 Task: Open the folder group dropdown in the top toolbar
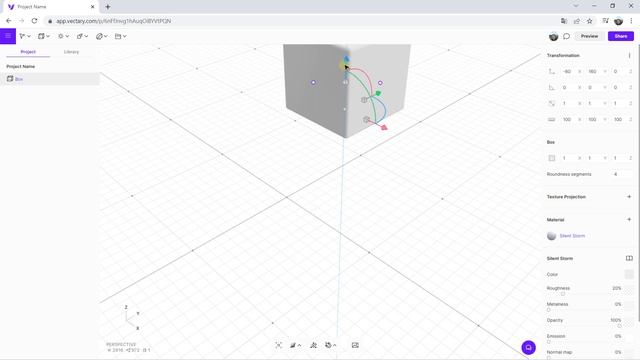tap(121, 36)
